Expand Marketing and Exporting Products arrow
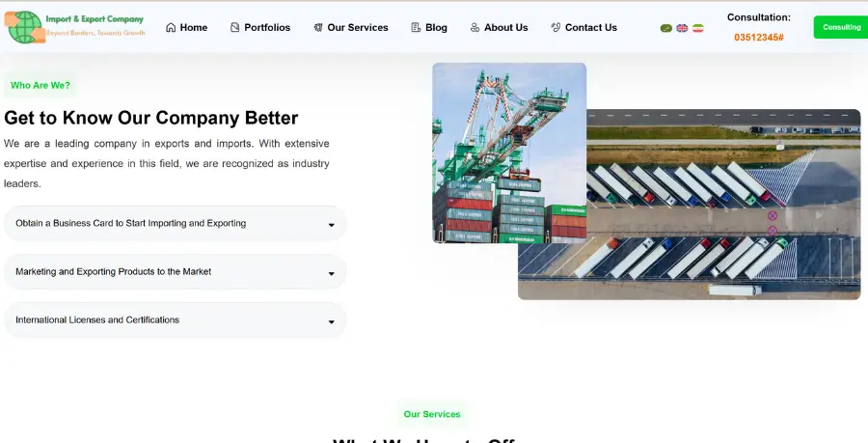 click(331, 273)
